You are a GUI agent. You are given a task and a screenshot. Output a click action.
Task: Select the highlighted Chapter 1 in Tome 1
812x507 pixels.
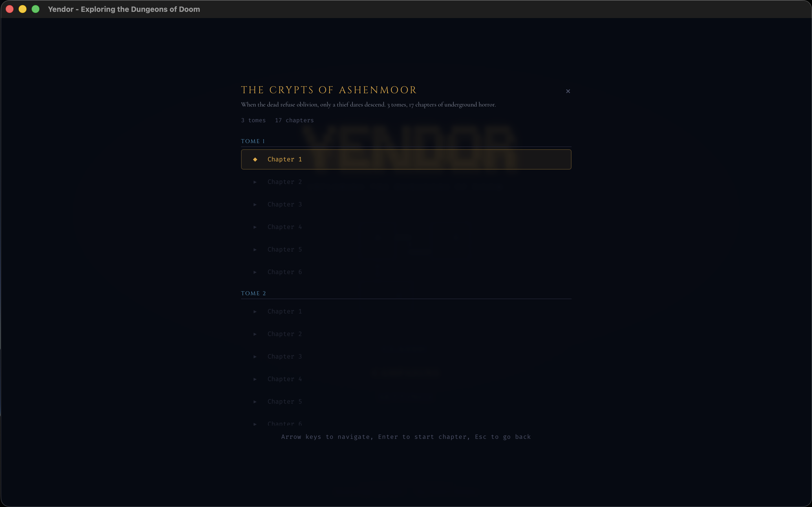[284, 160]
